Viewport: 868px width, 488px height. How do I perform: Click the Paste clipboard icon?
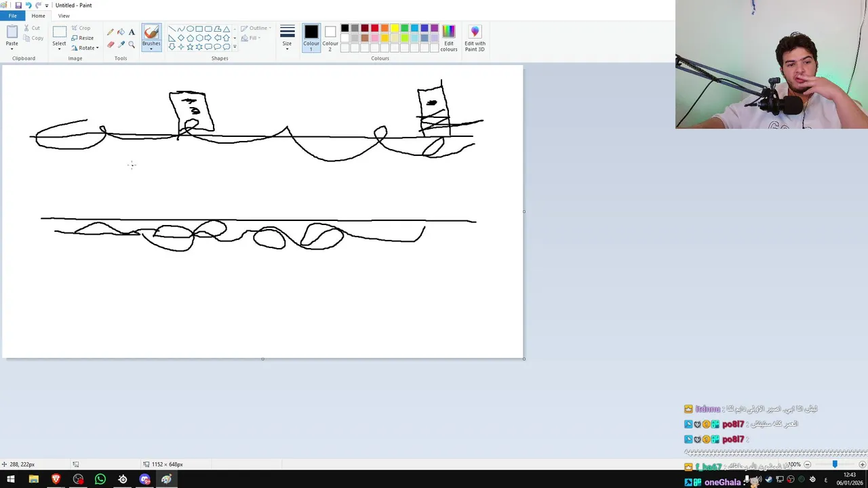click(12, 31)
